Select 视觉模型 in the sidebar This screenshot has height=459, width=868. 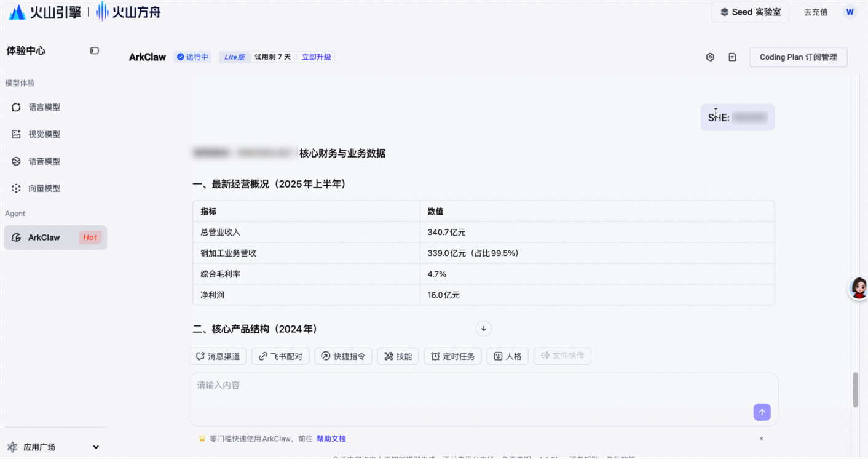[44, 134]
